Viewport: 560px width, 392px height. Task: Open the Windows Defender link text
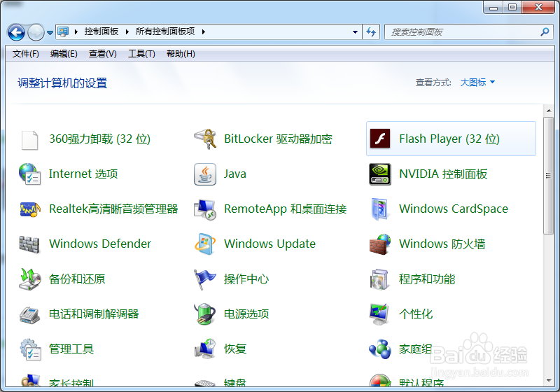coord(100,244)
